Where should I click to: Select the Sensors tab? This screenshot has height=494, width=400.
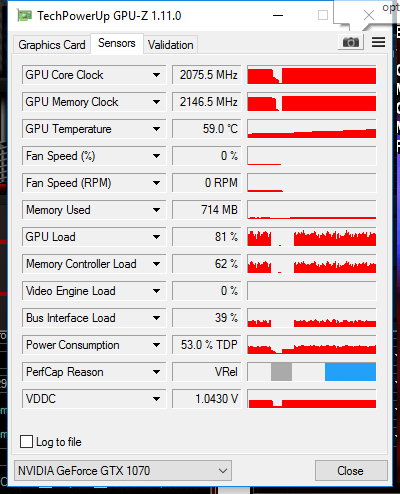[117, 43]
